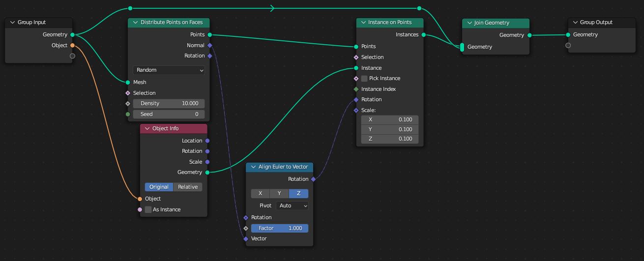Click the Object socket on Group Input
The height and width of the screenshot is (261, 644).
(72, 45)
